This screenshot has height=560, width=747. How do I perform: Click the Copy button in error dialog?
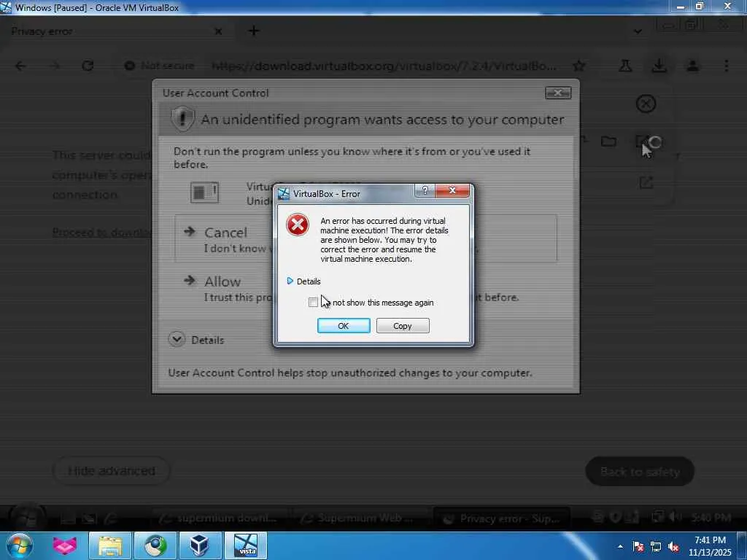tap(403, 326)
